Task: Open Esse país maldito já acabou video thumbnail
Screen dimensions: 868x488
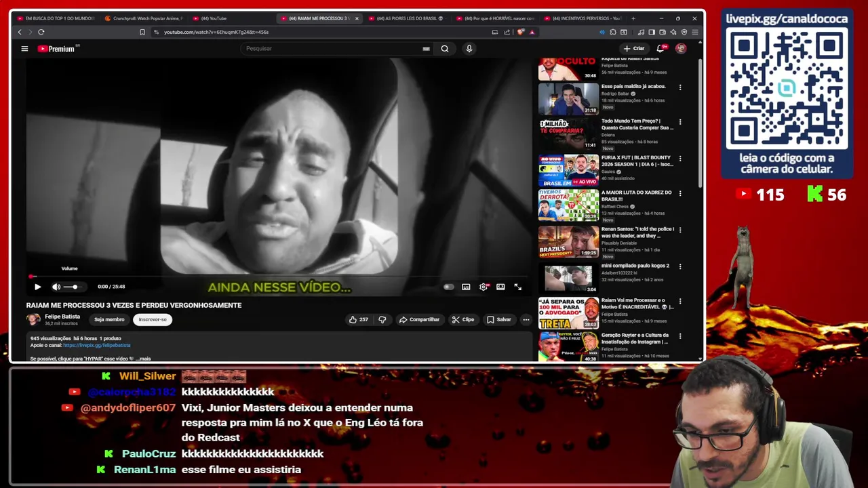Action: (x=568, y=99)
